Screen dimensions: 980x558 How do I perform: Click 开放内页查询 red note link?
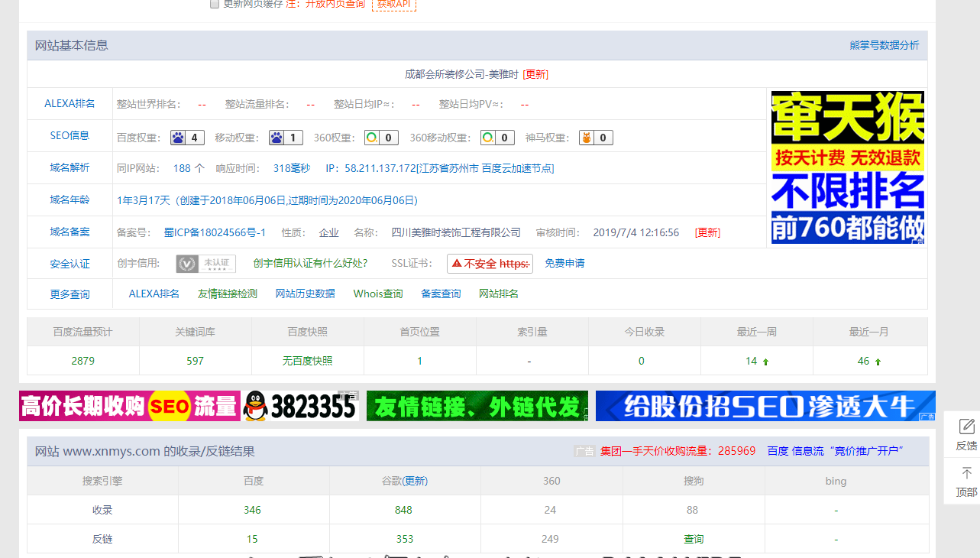pyautogui.click(x=335, y=4)
